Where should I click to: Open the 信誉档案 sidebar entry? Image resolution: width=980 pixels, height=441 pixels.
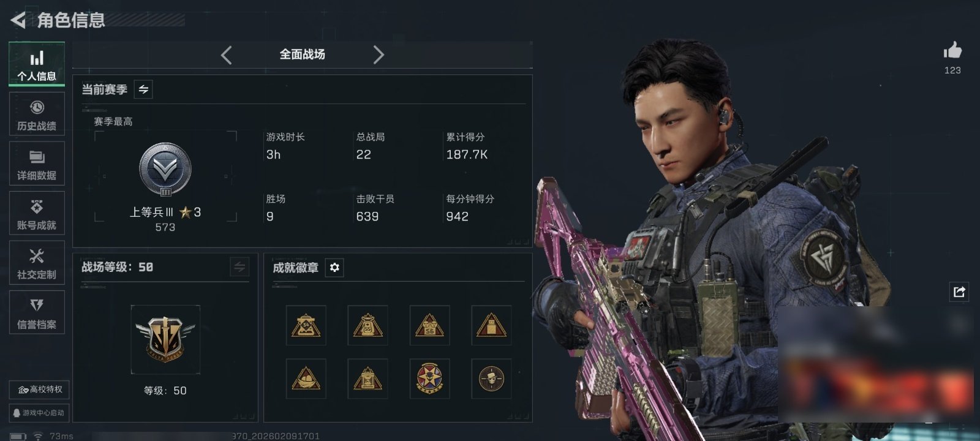click(37, 312)
